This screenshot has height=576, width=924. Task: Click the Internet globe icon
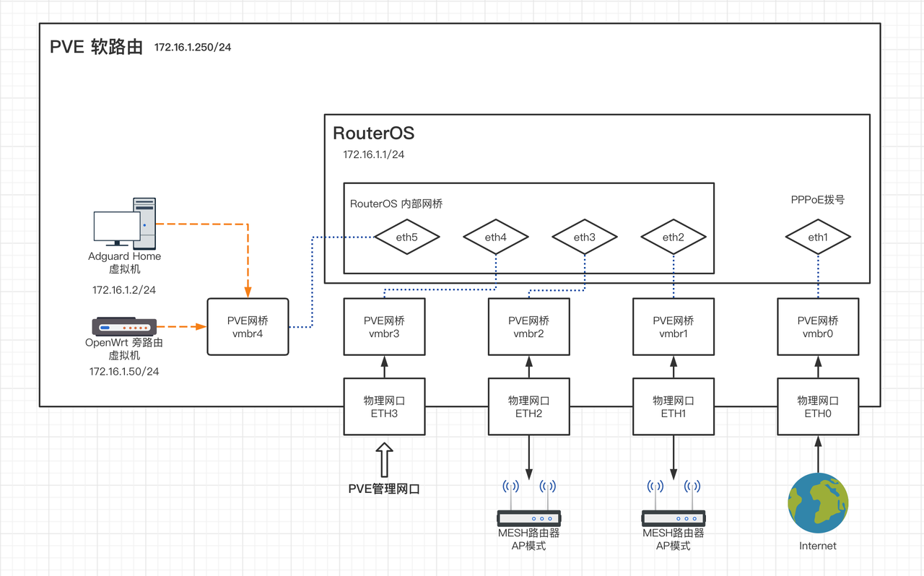click(818, 503)
